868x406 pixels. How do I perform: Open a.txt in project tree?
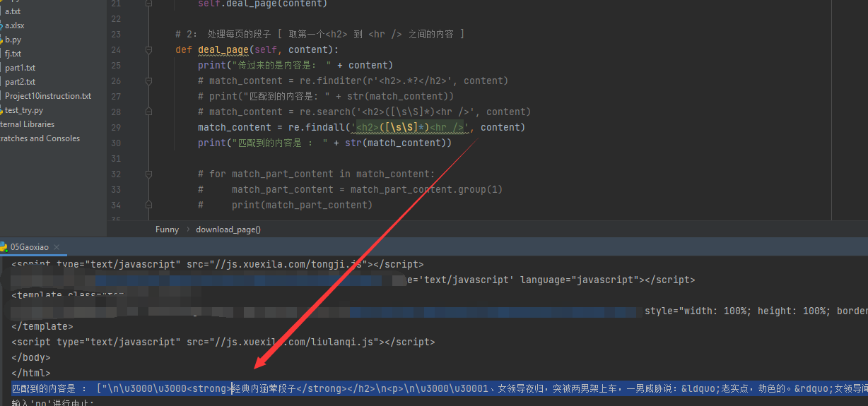tap(13, 11)
